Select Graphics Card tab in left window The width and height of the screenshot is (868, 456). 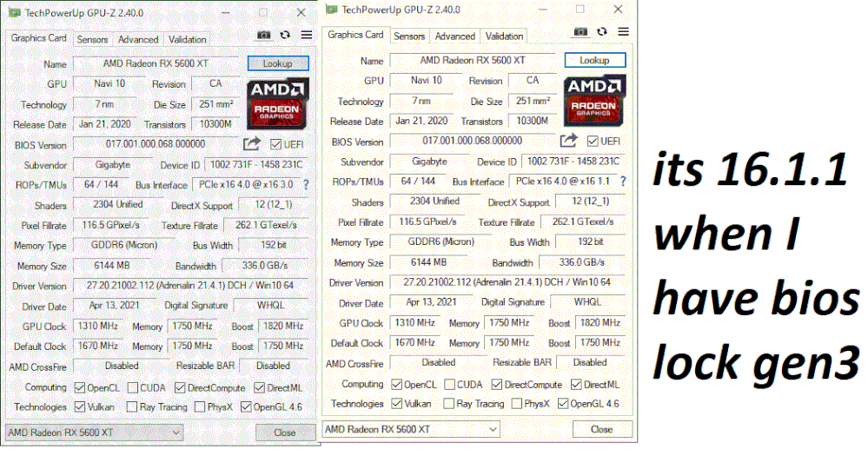pyautogui.click(x=39, y=37)
